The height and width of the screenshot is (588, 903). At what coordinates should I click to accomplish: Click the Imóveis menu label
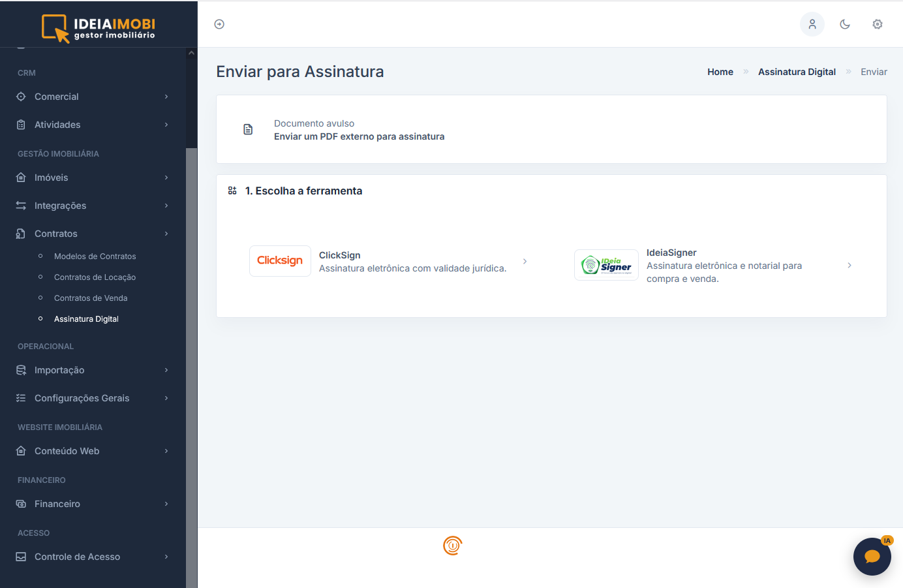click(52, 178)
